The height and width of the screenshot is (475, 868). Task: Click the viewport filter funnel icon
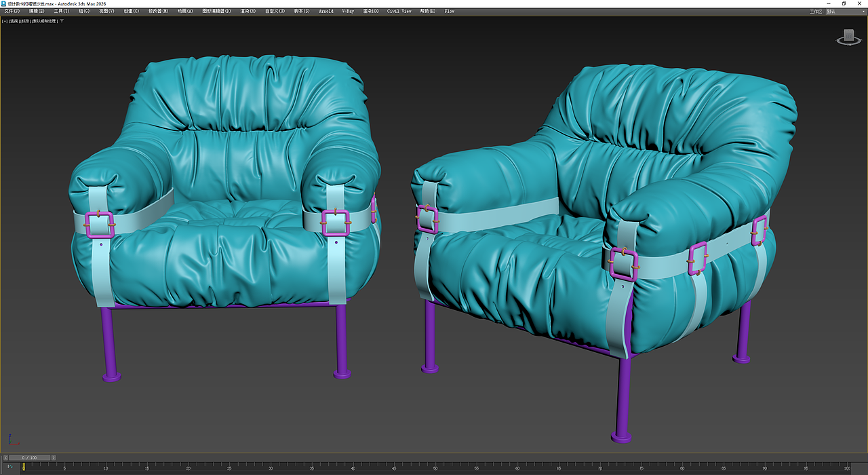(62, 21)
